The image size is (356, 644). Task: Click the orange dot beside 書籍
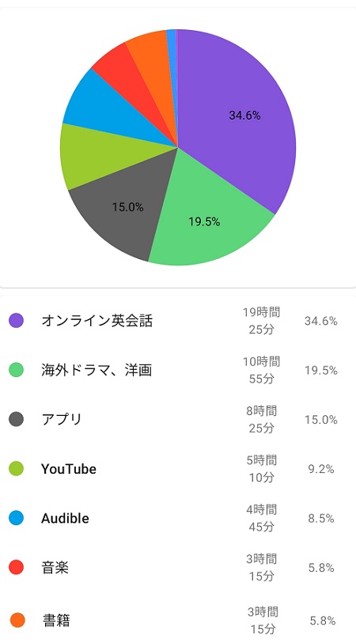tap(17, 620)
